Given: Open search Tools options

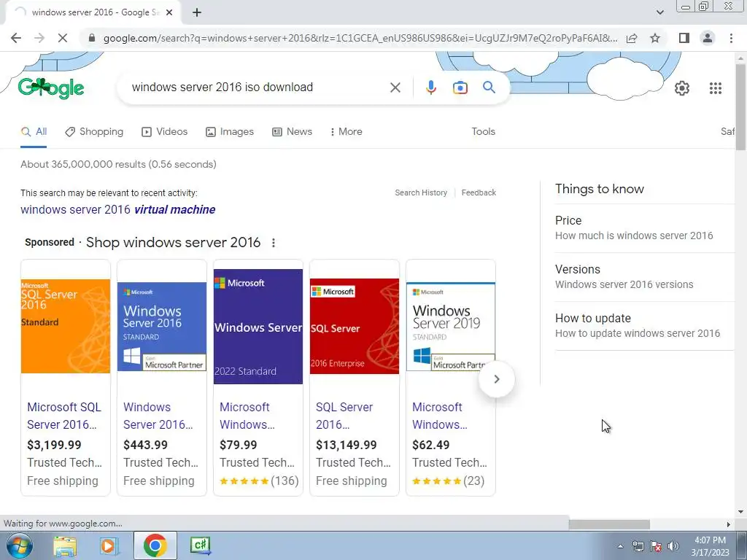Looking at the screenshot, I should point(483,132).
